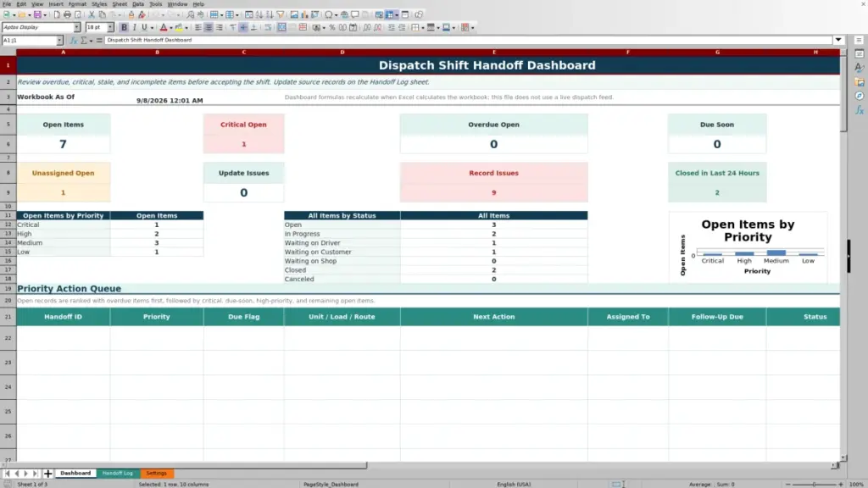Click the AutoFilter funnel icon
Screen dimensions: 868x488
click(x=281, y=15)
